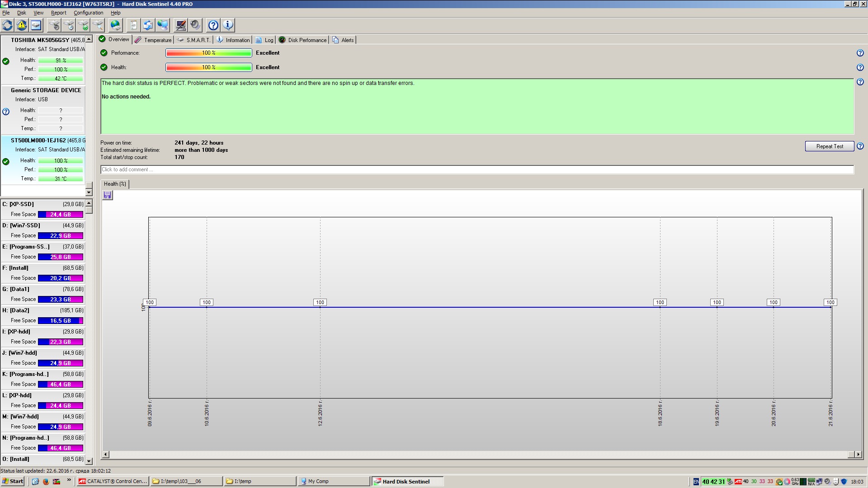868x488 pixels.
Task: Click the chart scrollbar left arrow
Action: click(x=105, y=455)
